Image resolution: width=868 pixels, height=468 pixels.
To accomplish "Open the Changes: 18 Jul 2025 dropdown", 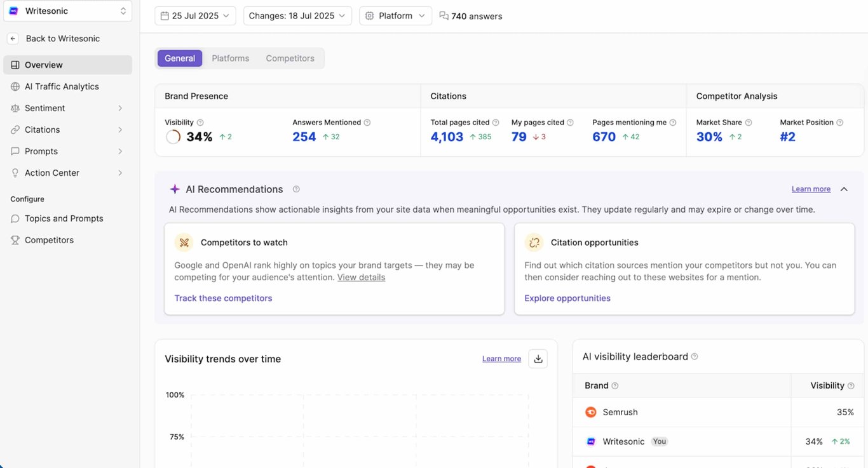I will [297, 16].
